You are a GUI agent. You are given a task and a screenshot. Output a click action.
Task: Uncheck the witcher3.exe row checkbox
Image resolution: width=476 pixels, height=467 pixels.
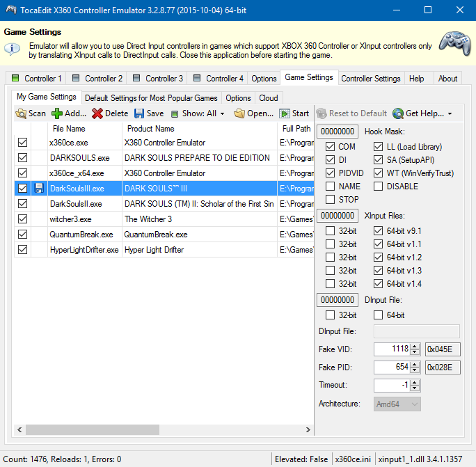click(22, 219)
